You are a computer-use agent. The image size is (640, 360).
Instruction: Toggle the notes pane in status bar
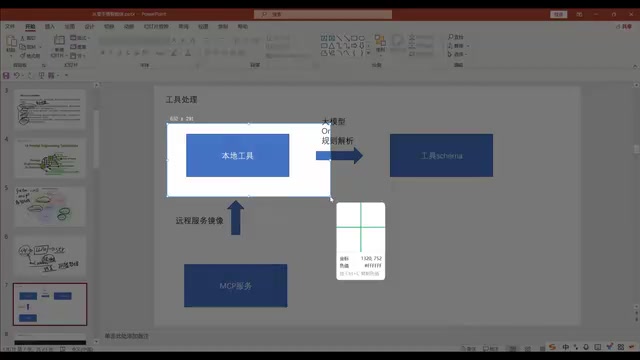(469, 348)
